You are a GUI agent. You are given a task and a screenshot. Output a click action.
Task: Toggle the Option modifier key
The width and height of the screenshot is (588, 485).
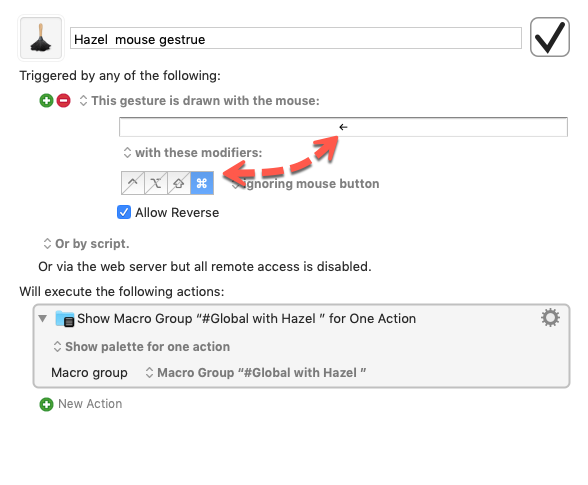[x=156, y=183]
